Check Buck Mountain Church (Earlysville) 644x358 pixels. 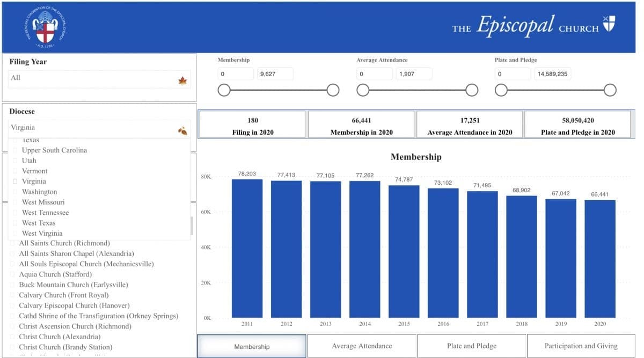coord(13,284)
